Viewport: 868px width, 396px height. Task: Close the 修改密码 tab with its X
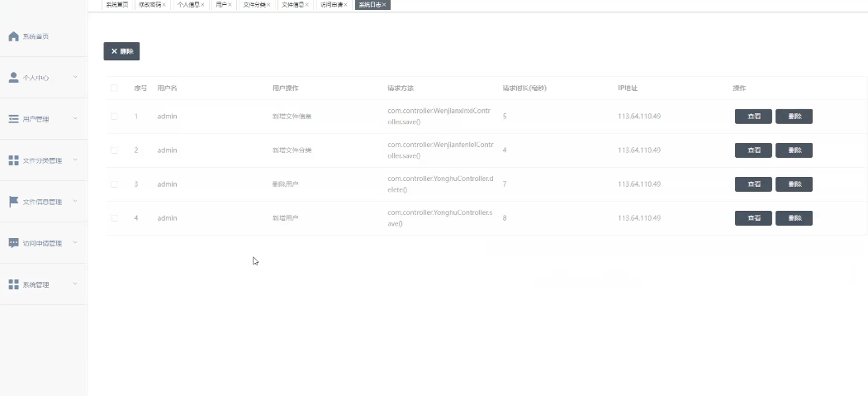click(164, 5)
